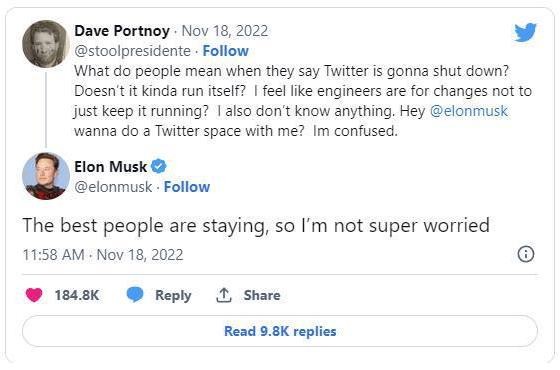560x370 pixels.
Task: Like the tweet with heart icon
Action: tap(34, 295)
